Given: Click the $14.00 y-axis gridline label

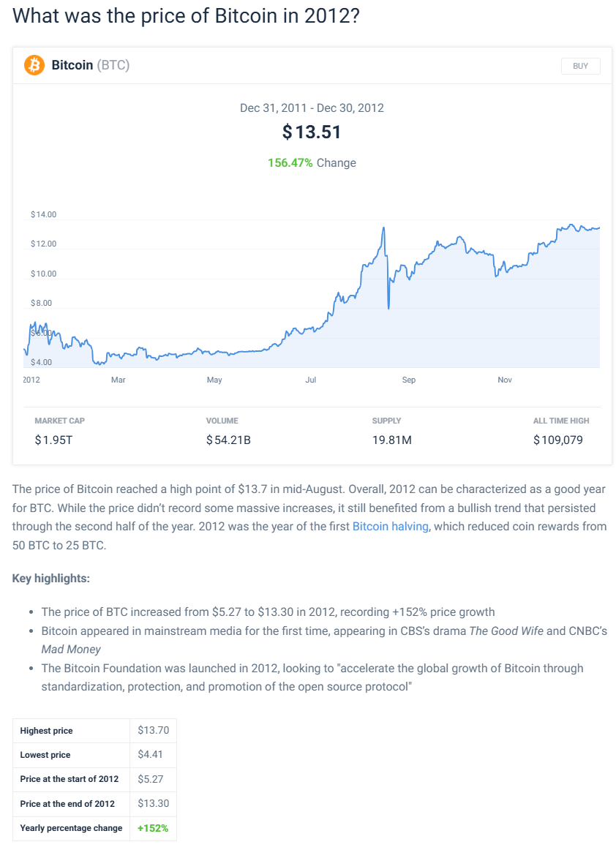Looking at the screenshot, I should pyautogui.click(x=43, y=214).
